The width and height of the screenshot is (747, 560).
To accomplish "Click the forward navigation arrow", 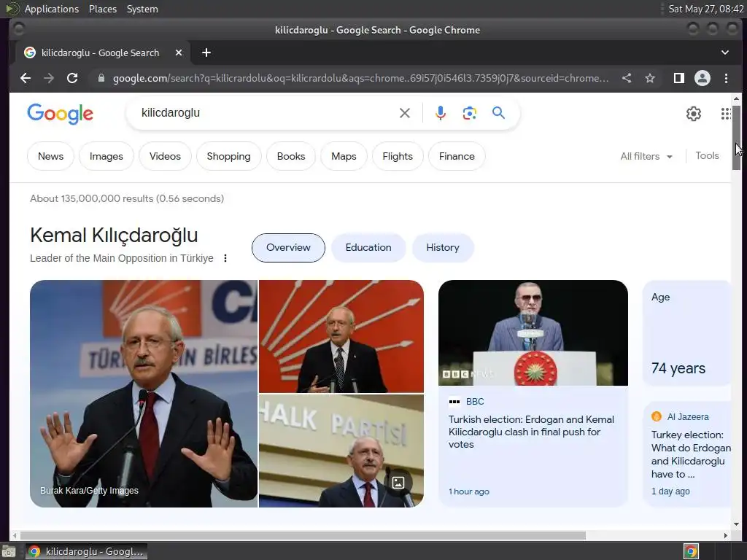I will [x=49, y=78].
